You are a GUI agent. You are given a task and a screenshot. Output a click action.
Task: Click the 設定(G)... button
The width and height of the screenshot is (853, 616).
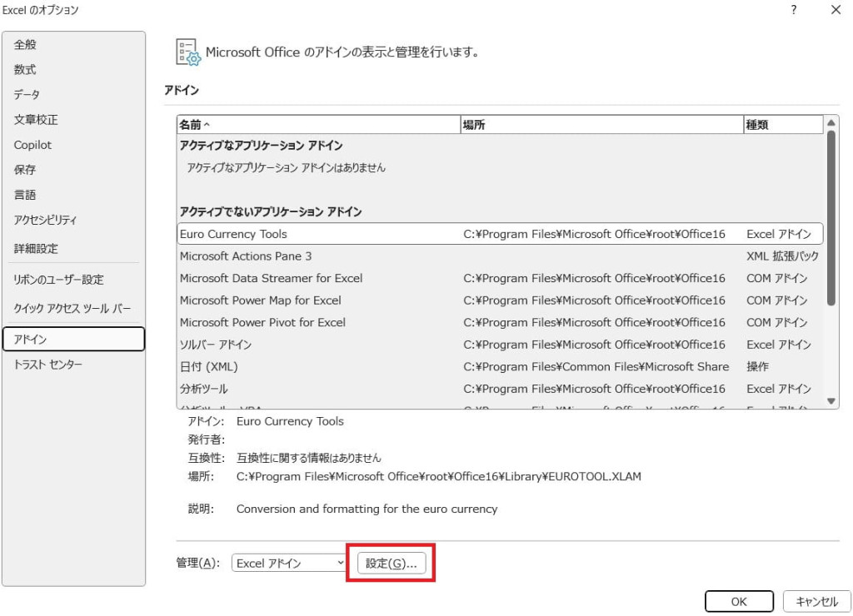tap(392, 564)
